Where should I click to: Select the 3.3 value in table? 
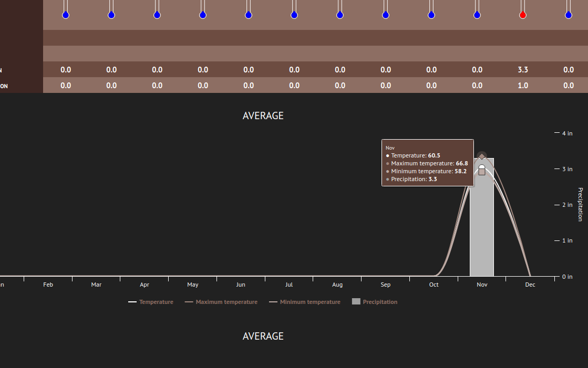523,70
